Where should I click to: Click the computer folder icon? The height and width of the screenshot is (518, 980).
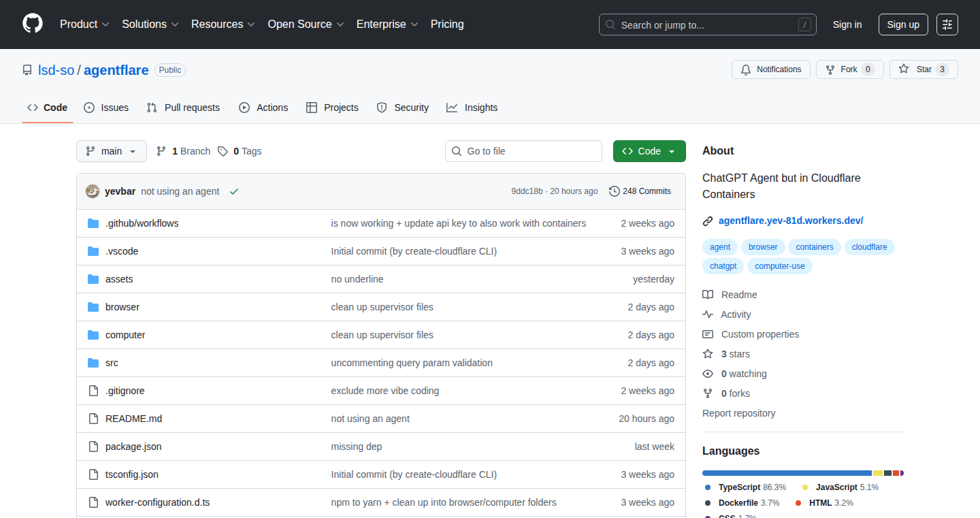[93, 335]
